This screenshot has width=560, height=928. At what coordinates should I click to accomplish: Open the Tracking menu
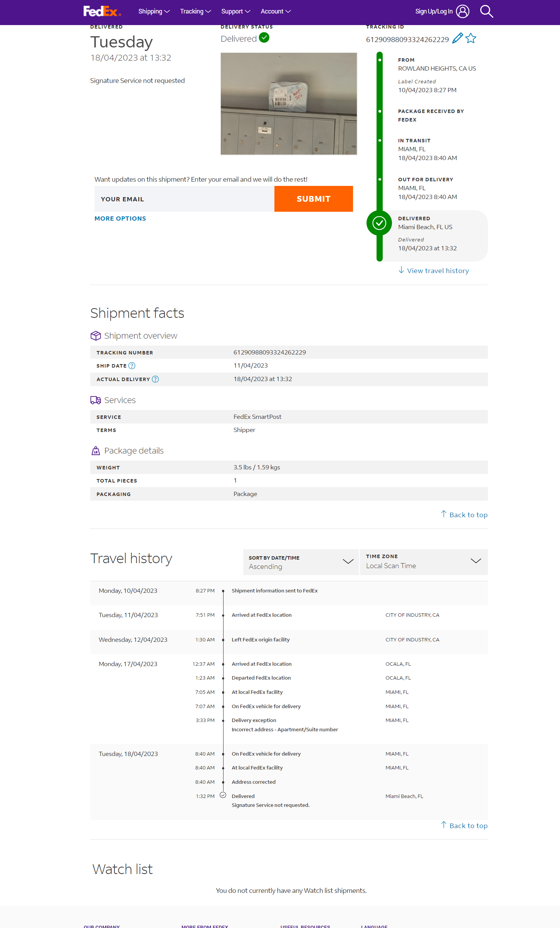[195, 12]
